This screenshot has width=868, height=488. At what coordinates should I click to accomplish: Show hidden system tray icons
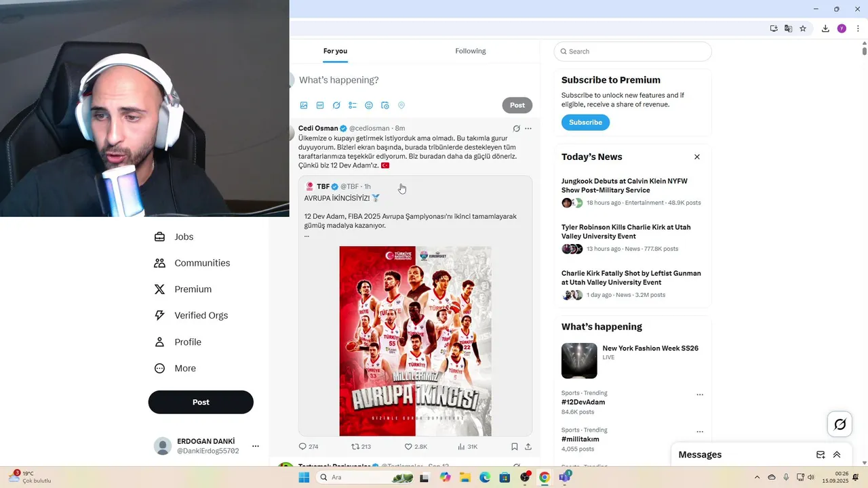tap(757, 477)
